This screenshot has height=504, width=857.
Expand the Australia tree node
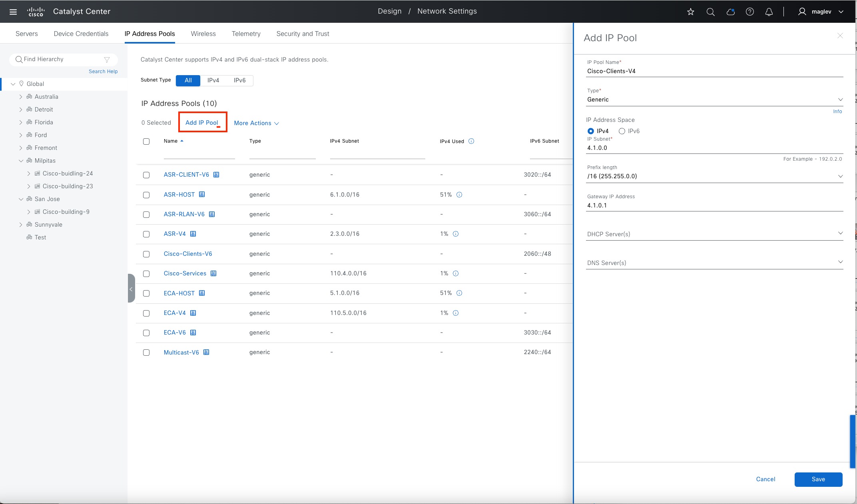21,97
